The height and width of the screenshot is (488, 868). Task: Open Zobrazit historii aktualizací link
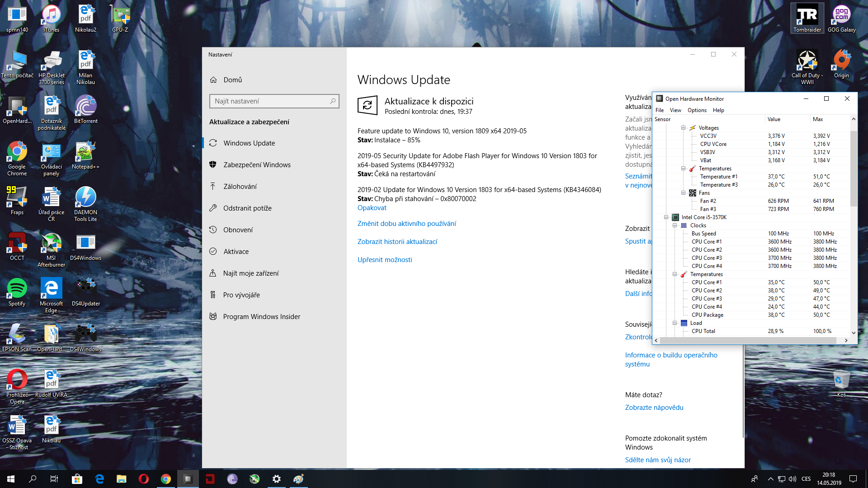coord(397,242)
